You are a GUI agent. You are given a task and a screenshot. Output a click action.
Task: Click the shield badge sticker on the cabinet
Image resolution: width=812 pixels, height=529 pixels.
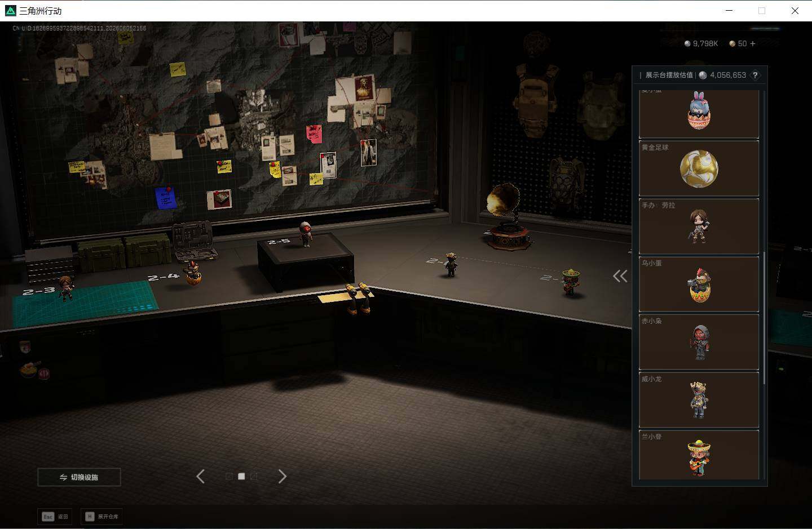click(24, 346)
